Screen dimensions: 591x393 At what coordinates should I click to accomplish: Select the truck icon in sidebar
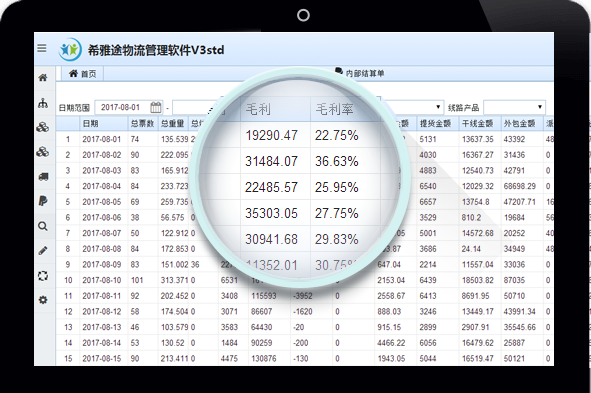tap(43, 177)
